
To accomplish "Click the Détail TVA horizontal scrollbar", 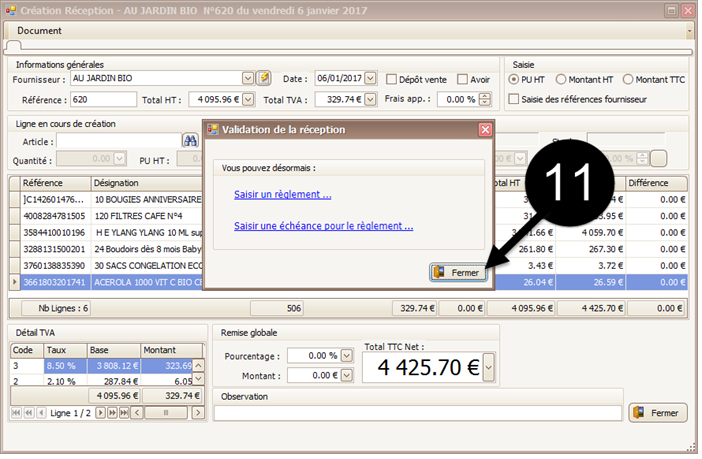I will pos(167,413).
